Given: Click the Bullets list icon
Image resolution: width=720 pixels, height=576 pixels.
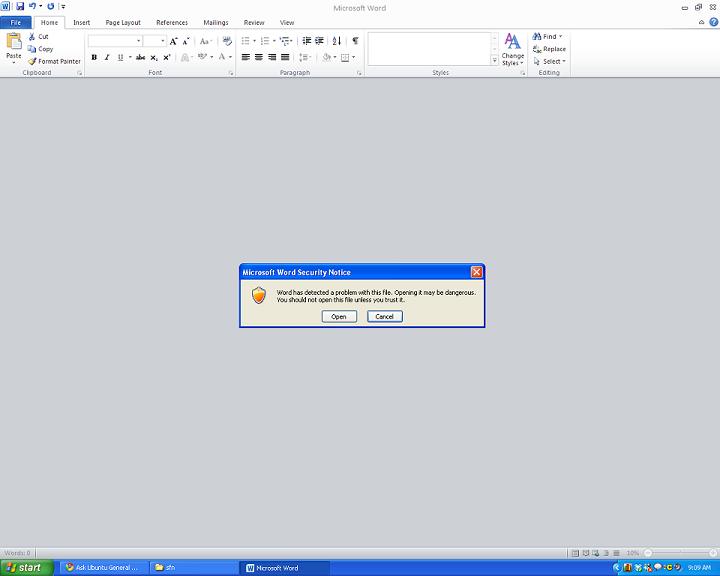Looking at the screenshot, I should pyautogui.click(x=246, y=41).
